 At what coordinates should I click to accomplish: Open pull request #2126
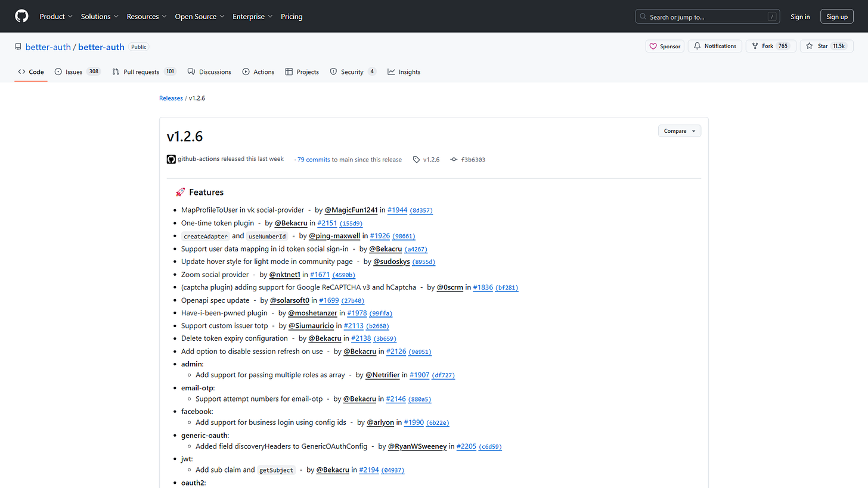tap(396, 352)
